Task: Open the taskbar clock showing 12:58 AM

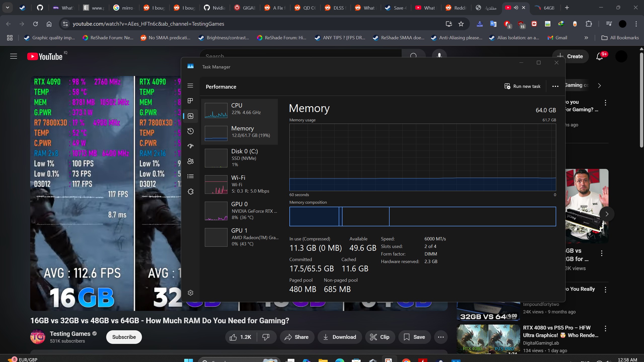Action: click(627, 360)
